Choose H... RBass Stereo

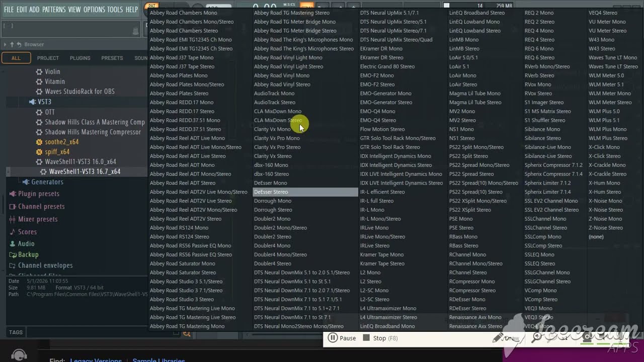[464, 246]
